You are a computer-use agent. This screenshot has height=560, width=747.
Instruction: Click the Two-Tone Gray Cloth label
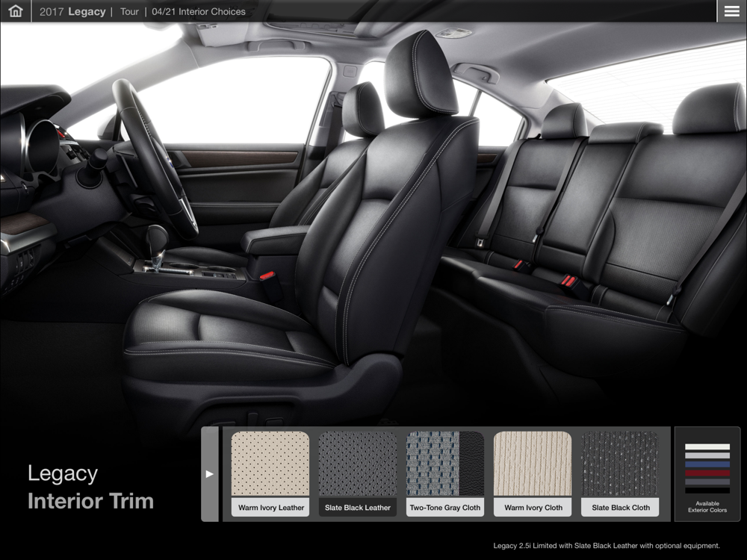445,508
